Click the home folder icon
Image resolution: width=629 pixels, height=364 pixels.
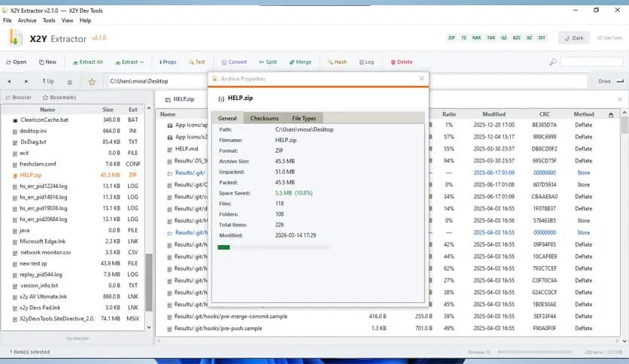(x=70, y=82)
